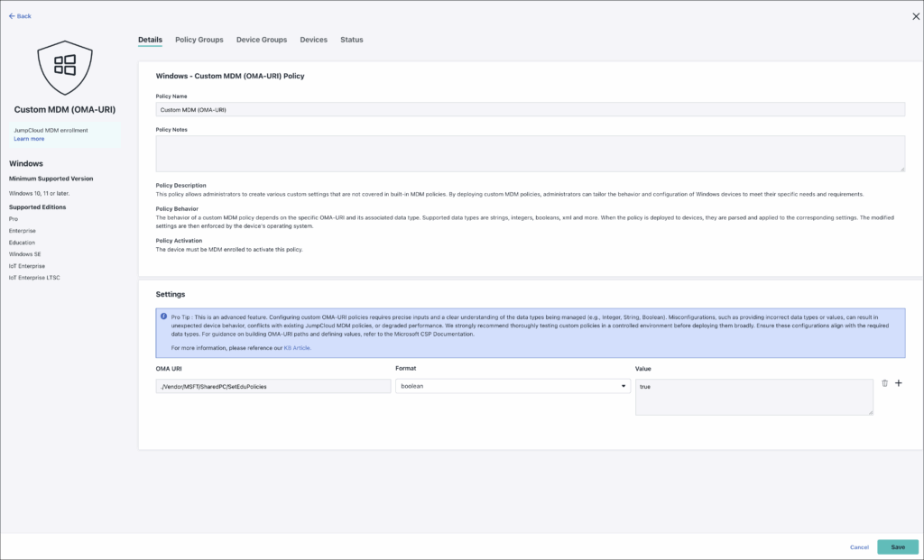Viewport: 924px width, 560px height.
Task: Go to the Device Groups tab
Action: click(261, 40)
